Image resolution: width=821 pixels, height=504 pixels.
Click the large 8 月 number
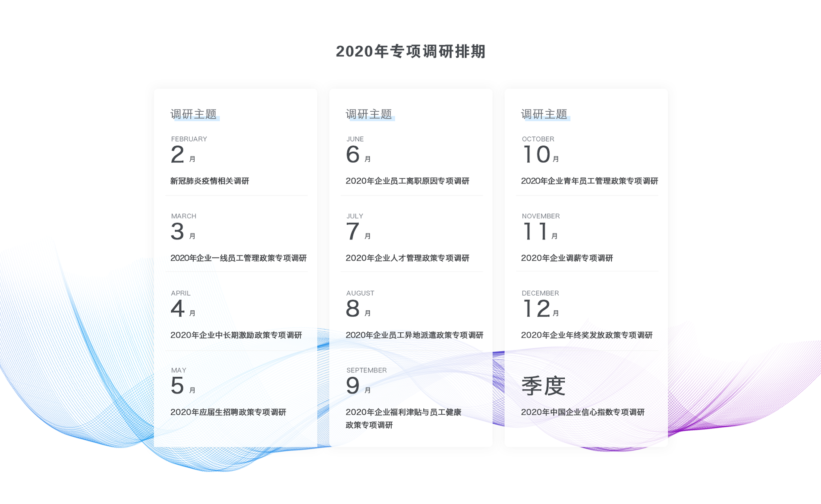click(x=359, y=309)
